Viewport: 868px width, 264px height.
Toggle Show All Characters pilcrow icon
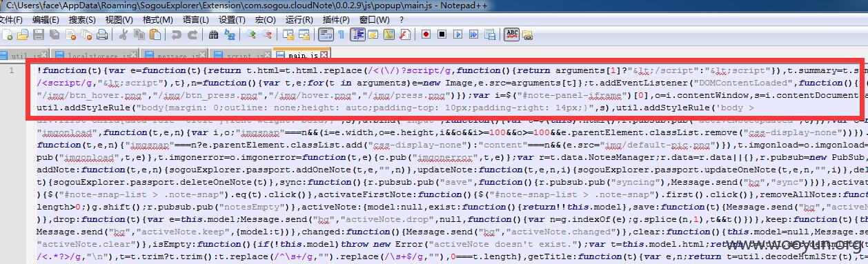[x=341, y=34]
